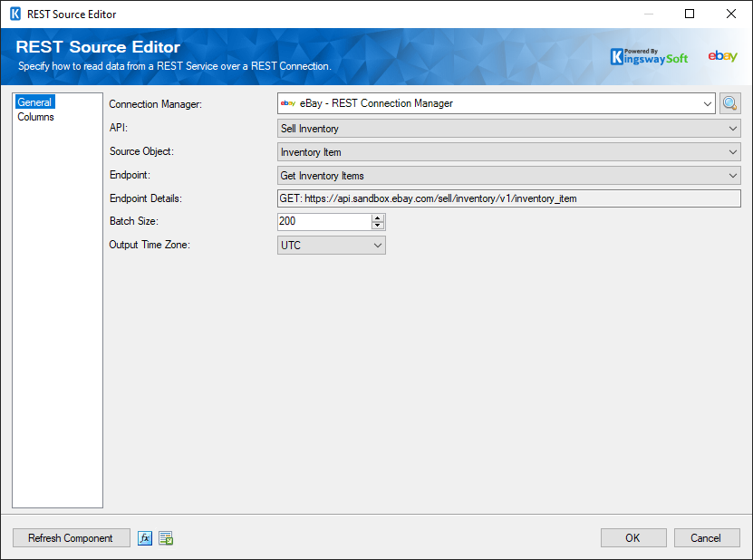Click the Refresh Component button
Screen dimensions: 753x560
71,537
